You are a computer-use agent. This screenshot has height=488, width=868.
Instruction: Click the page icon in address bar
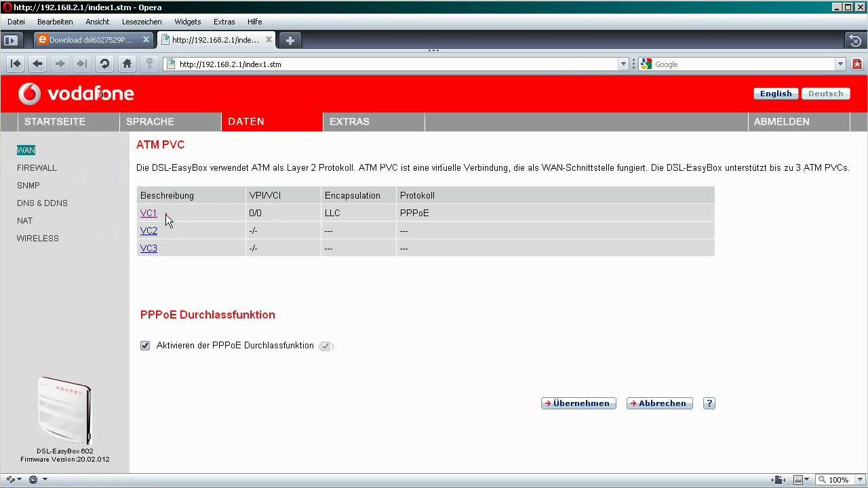(171, 64)
